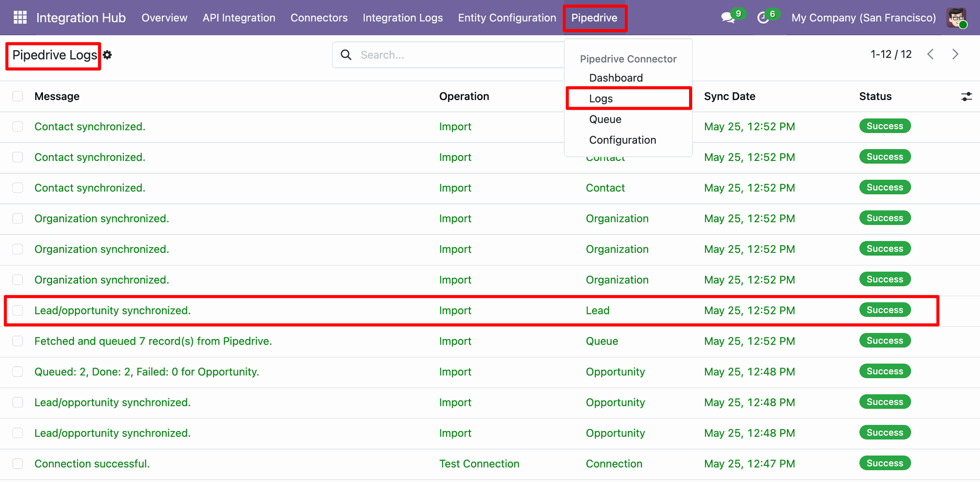Click the Lead object cell

[597, 310]
